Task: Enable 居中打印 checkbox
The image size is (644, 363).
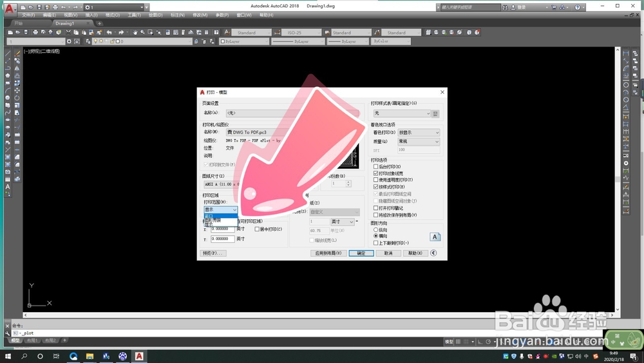Action: pyautogui.click(x=257, y=229)
